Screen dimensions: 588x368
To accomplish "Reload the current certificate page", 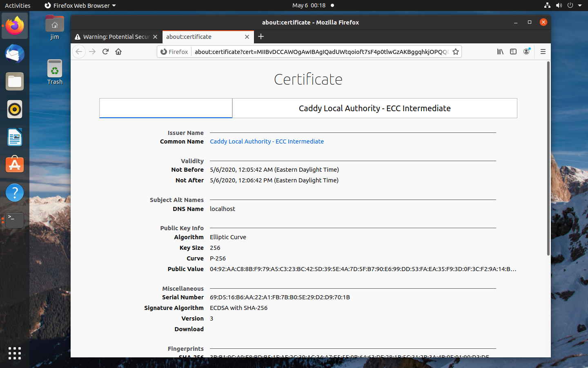I will click(x=105, y=52).
